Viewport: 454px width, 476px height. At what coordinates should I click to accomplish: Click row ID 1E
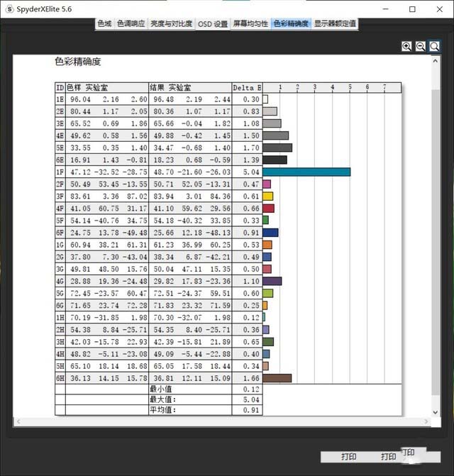click(60, 99)
